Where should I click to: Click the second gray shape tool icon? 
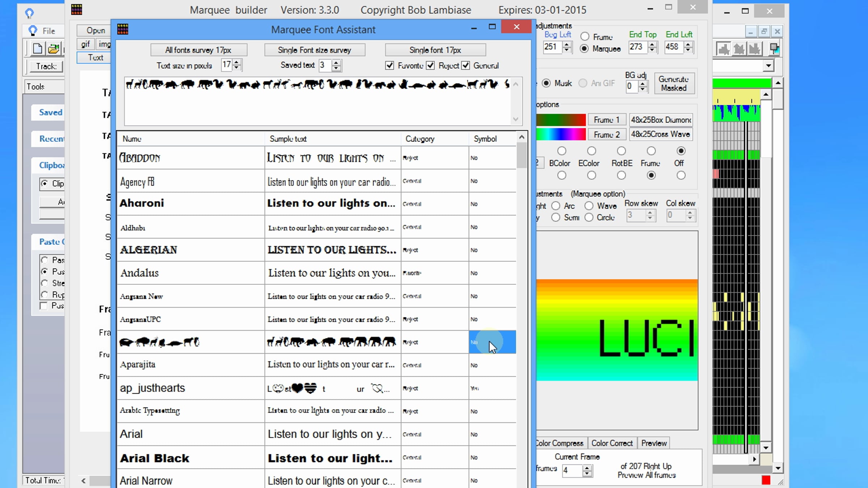tap(739, 48)
